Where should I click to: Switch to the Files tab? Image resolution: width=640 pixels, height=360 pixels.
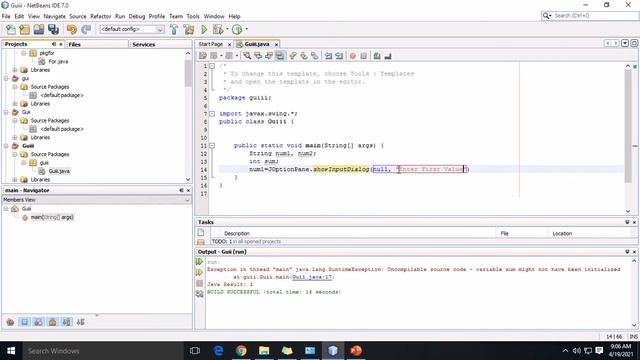click(75, 44)
